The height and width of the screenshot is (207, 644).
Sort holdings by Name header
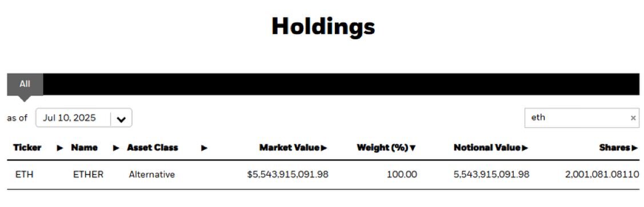[84, 148]
